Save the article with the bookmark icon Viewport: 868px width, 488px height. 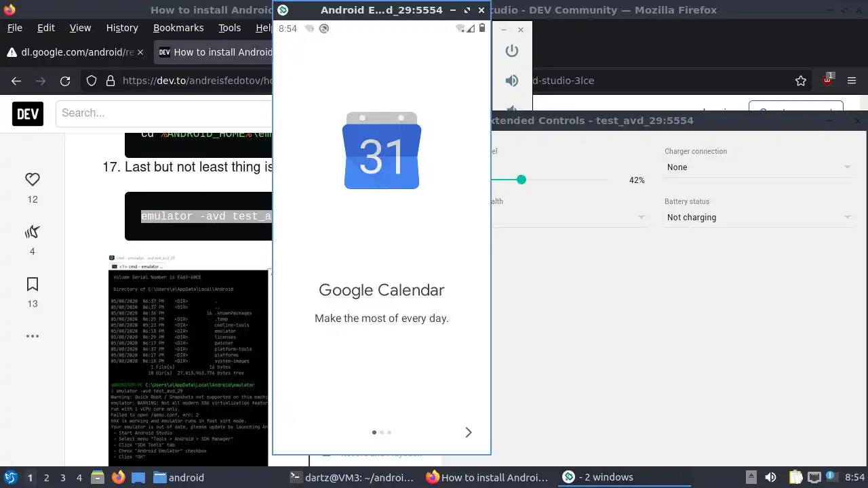tap(33, 284)
